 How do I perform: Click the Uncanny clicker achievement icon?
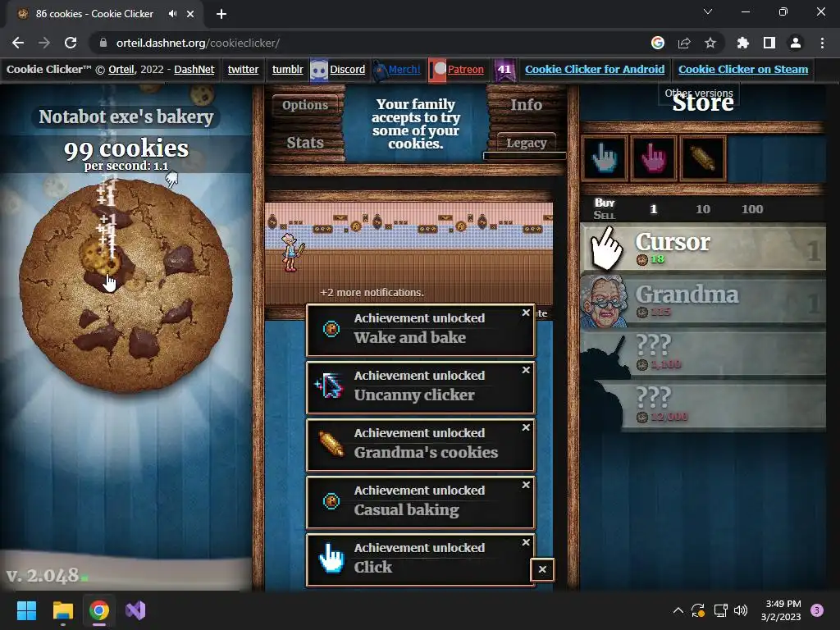330,386
